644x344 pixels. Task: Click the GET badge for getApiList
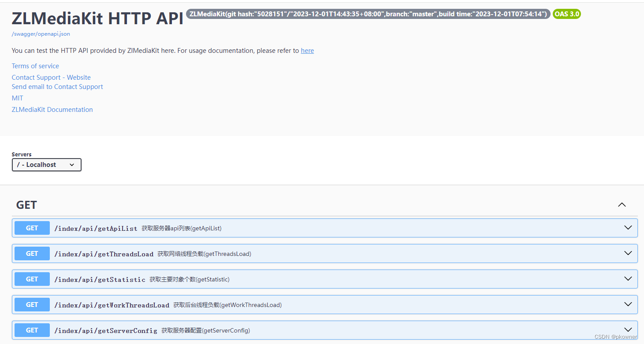click(32, 228)
